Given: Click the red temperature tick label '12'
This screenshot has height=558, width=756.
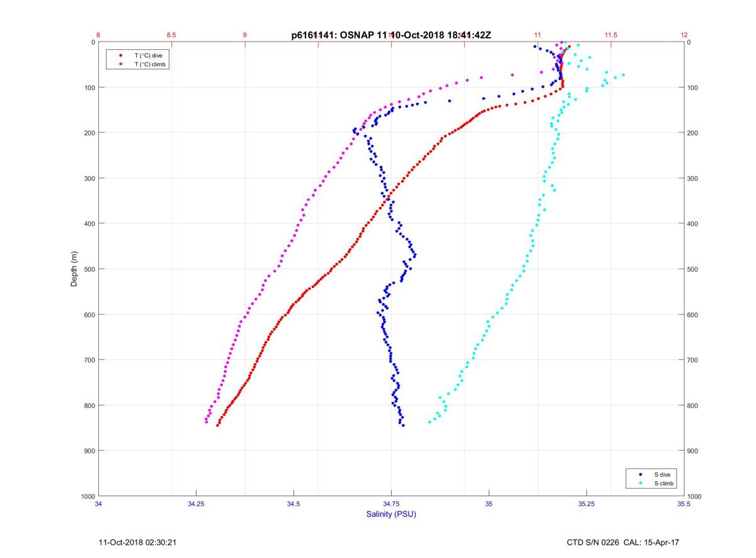Looking at the screenshot, I should pos(684,35).
